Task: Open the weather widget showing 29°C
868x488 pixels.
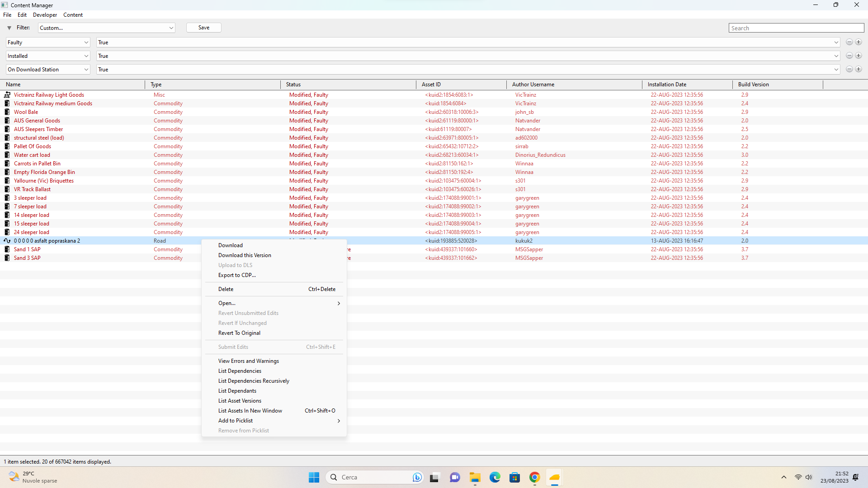Action: (x=33, y=477)
